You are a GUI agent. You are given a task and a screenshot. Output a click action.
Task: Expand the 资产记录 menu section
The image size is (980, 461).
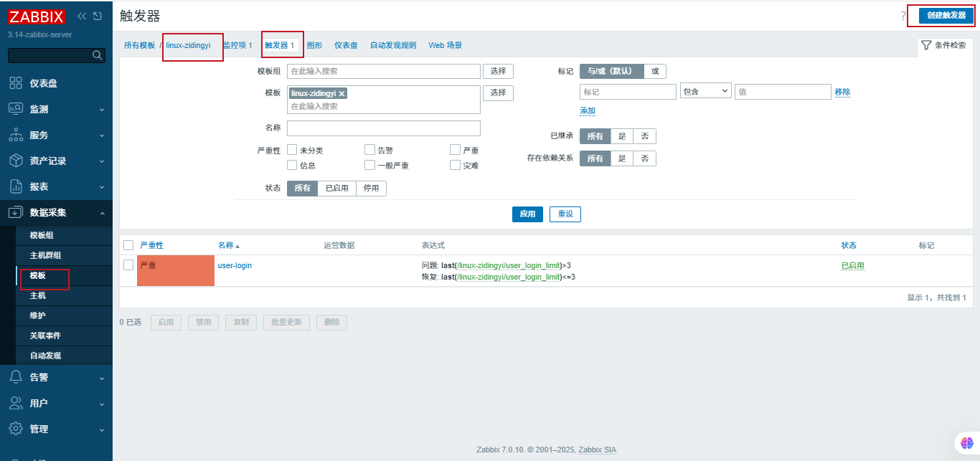pos(102,161)
